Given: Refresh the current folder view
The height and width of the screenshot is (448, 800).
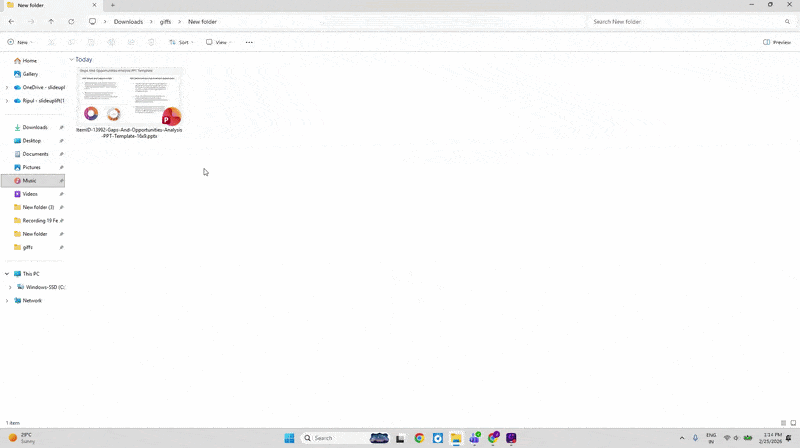Looking at the screenshot, I should [71, 21].
